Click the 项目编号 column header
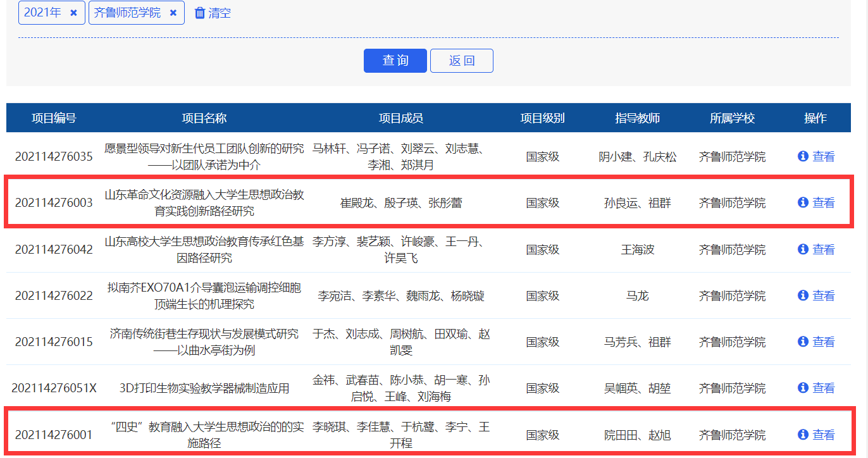 pyautogui.click(x=54, y=118)
